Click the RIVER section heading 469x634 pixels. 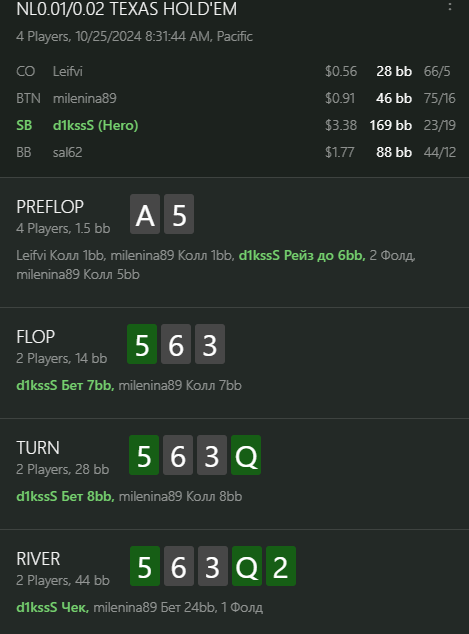tap(38, 559)
